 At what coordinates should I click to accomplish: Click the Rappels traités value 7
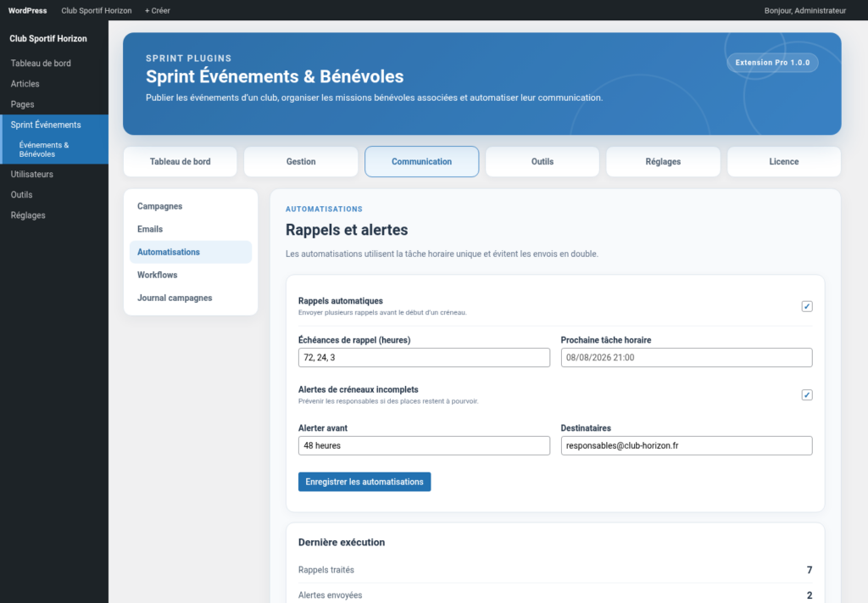click(810, 570)
